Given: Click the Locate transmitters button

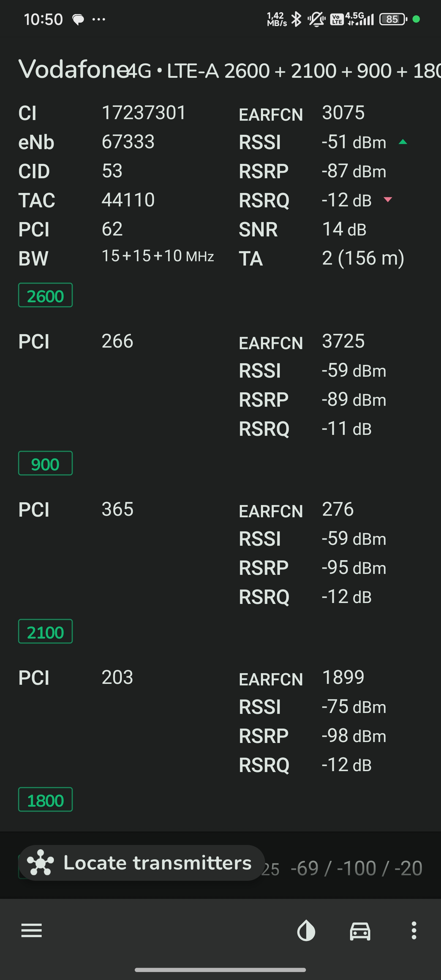Looking at the screenshot, I should 141,862.
